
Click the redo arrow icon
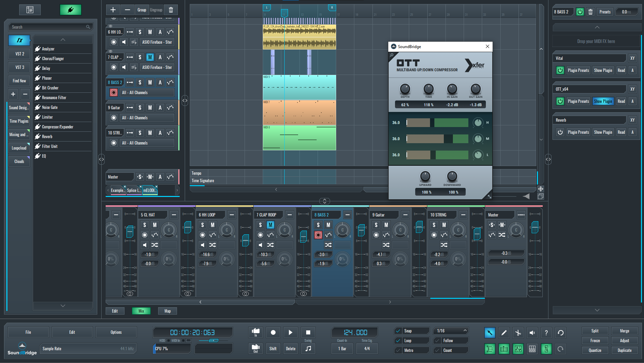point(561,349)
